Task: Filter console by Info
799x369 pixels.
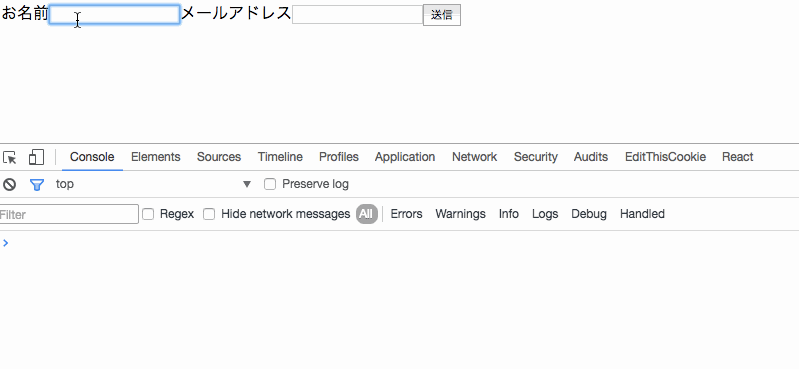Action: click(509, 214)
